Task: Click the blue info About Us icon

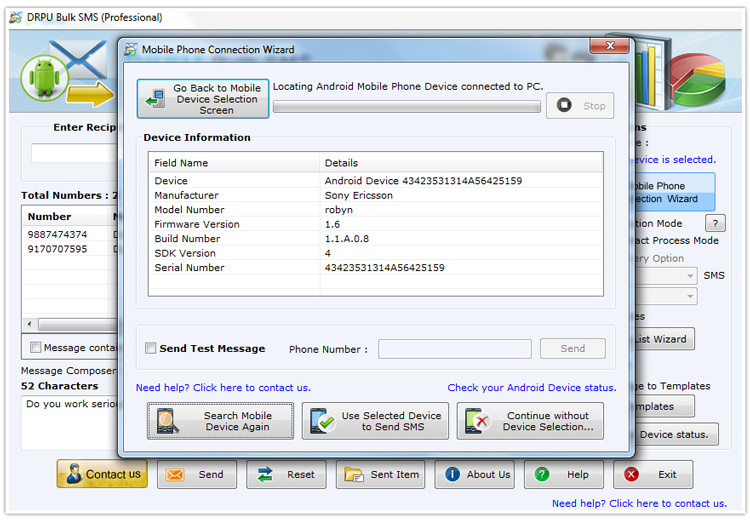Action: pos(452,474)
